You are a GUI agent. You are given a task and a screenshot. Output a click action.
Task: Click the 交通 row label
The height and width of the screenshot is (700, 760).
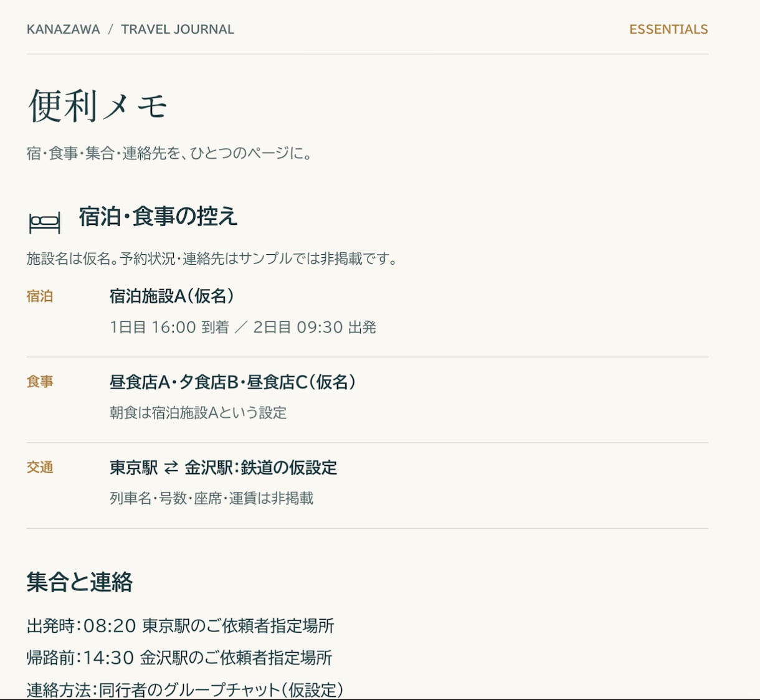pos(40,467)
